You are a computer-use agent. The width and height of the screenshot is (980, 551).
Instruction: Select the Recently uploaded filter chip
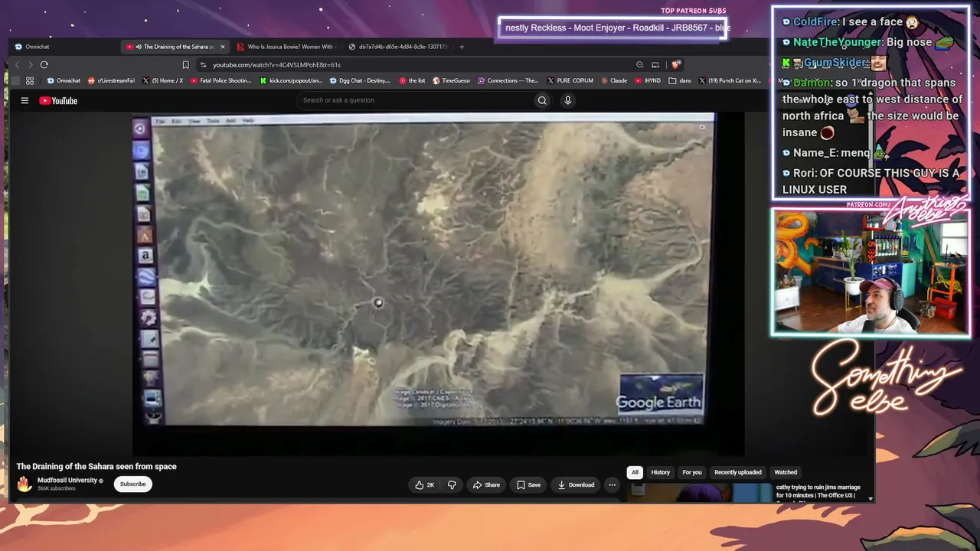(x=738, y=472)
